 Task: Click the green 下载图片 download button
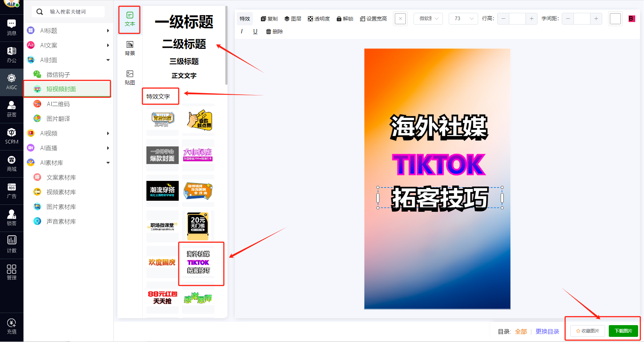(623, 331)
